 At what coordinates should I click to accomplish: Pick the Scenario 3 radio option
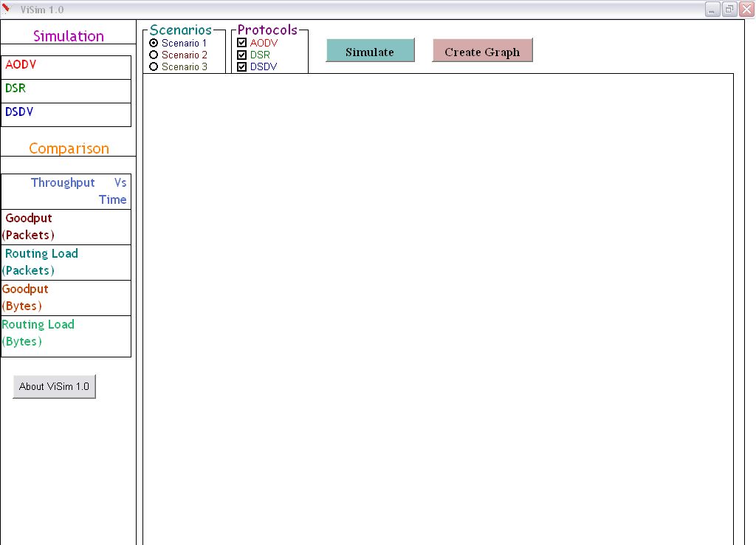pos(154,66)
